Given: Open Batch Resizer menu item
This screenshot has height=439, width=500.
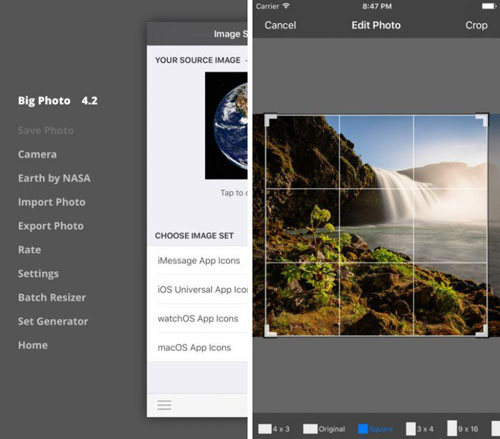Looking at the screenshot, I should 52,297.
